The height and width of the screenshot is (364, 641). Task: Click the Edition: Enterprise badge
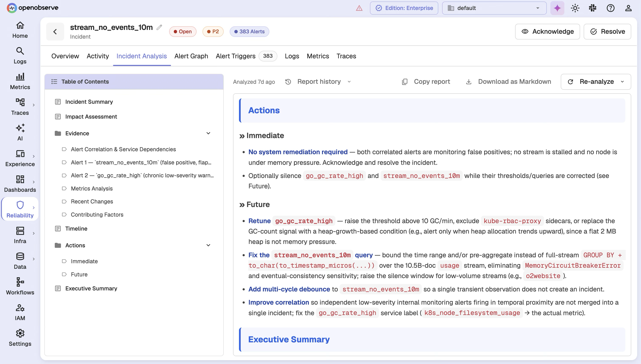[404, 8]
